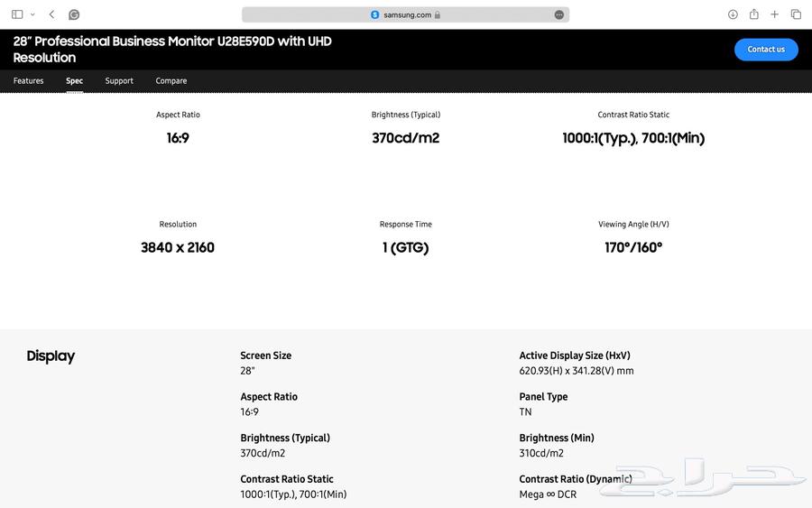Open the sidebar options dropdown chevron

32,14
